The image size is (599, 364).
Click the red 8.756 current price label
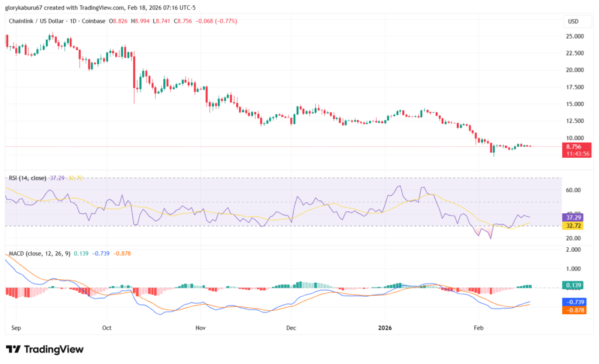pyautogui.click(x=577, y=147)
